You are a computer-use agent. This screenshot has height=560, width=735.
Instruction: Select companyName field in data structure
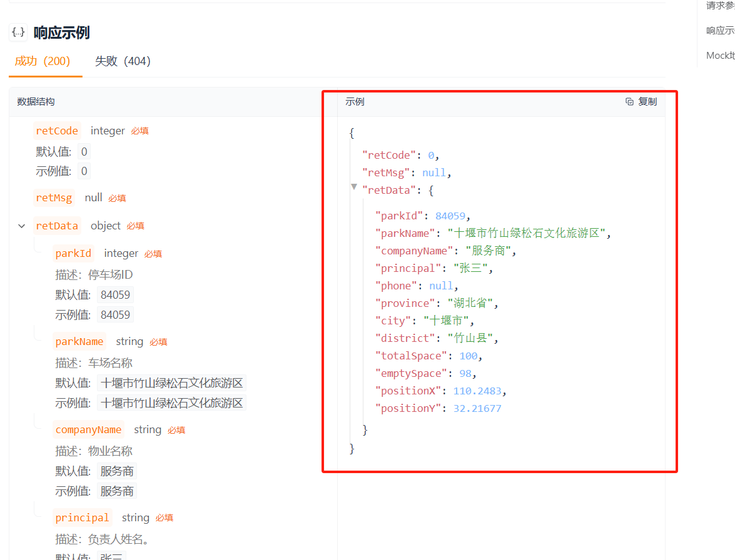point(88,429)
